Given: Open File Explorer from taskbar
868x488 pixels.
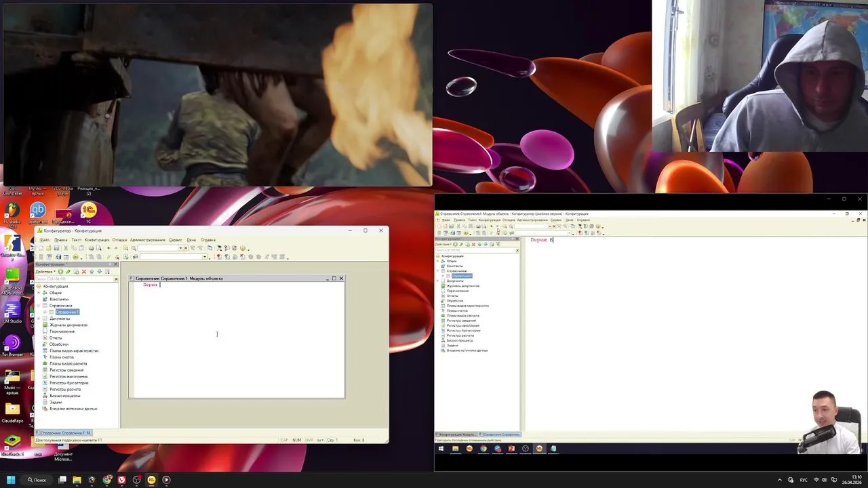Looking at the screenshot, I should 77,480.
